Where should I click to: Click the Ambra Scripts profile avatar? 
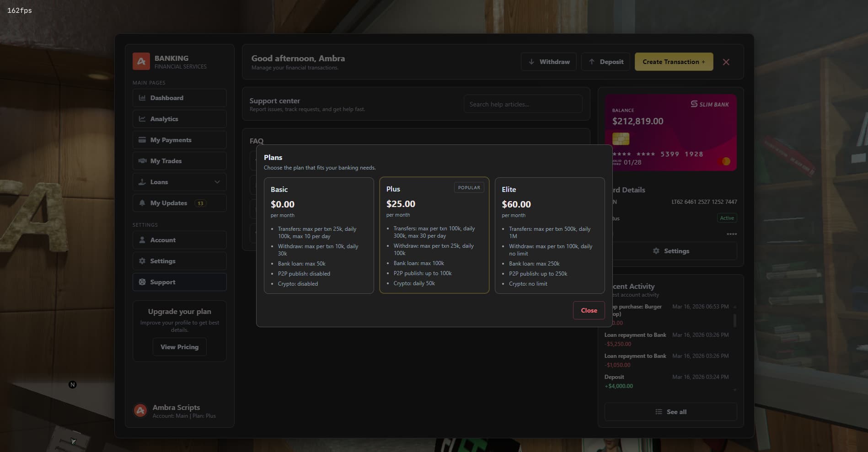pyautogui.click(x=140, y=411)
